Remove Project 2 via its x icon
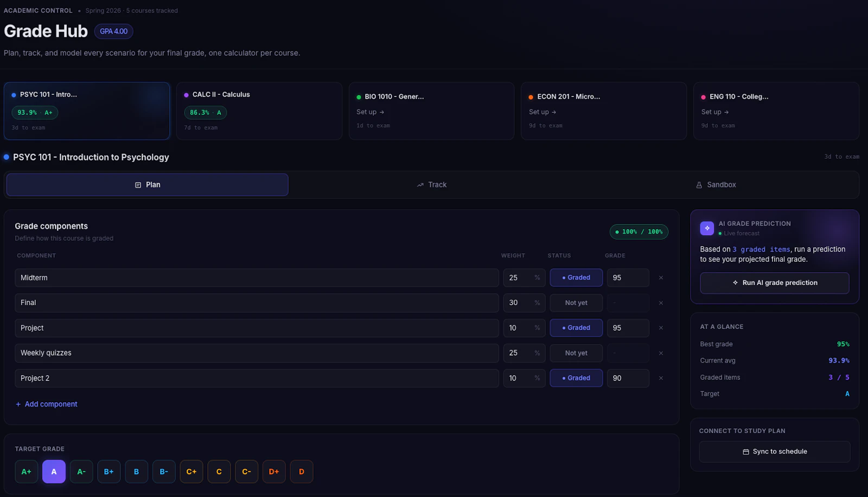 661,378
